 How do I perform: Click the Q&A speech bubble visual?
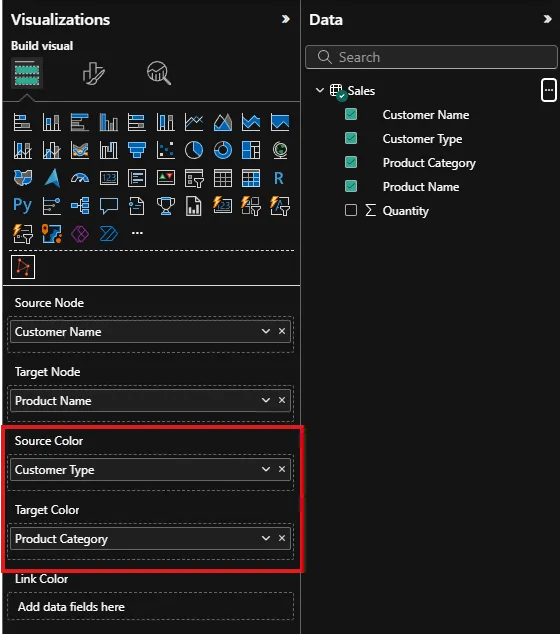coord(108,206)
